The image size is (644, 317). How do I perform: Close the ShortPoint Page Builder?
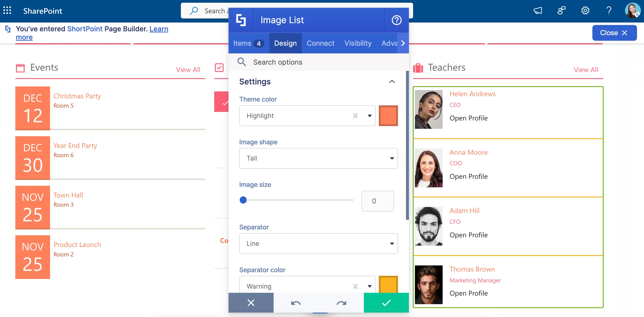[614, 33]
